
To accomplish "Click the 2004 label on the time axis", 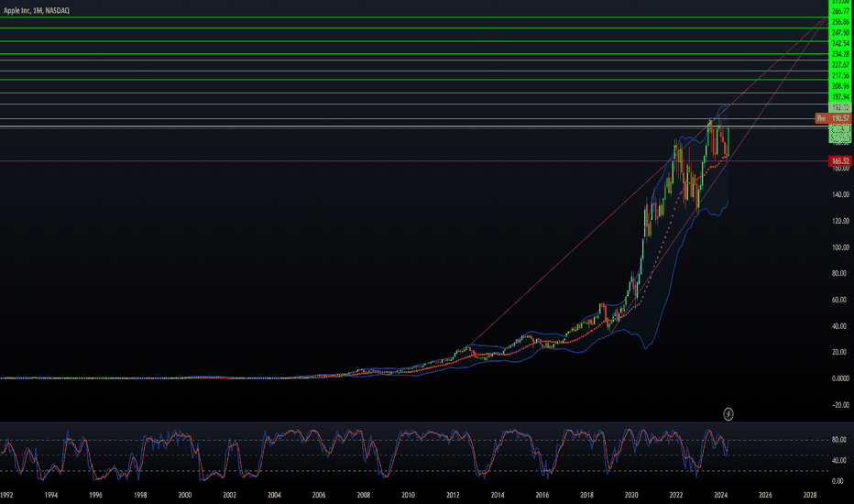I will tap(274, 495).
